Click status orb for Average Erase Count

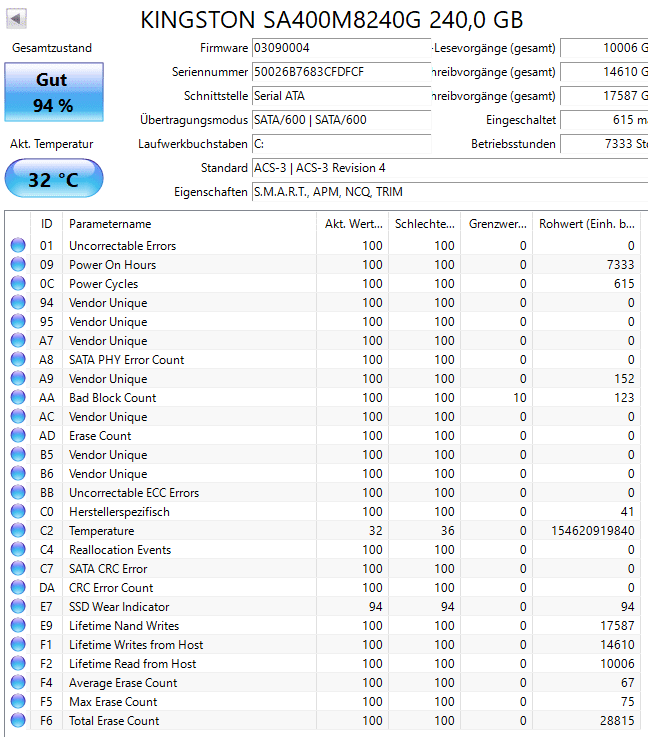click(x=18, y=682)
